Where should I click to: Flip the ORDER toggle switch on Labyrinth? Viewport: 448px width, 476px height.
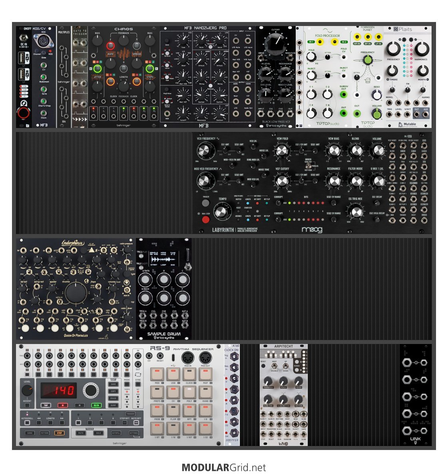[x=308, y=166]
